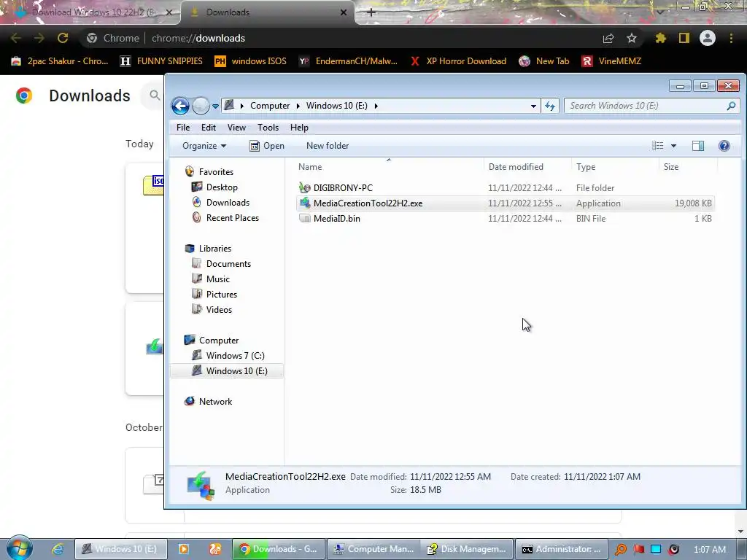Toggle the Chrome side panel icon

point(684,38)
